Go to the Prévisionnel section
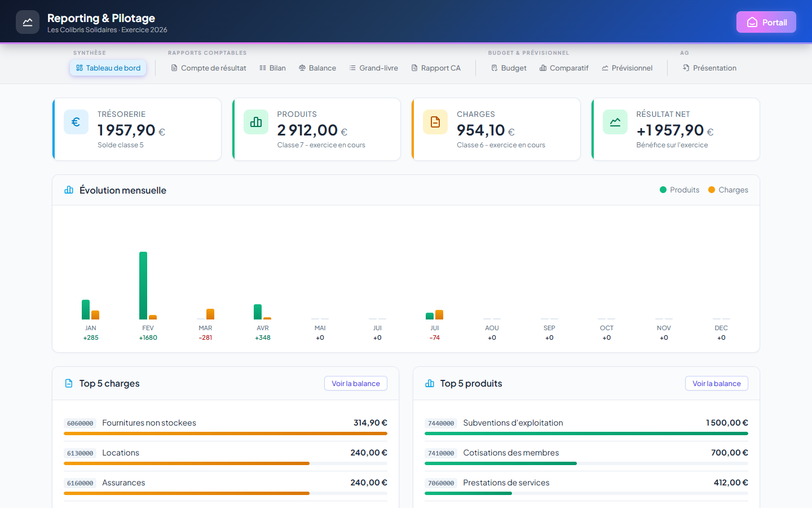 coord(627,68)
